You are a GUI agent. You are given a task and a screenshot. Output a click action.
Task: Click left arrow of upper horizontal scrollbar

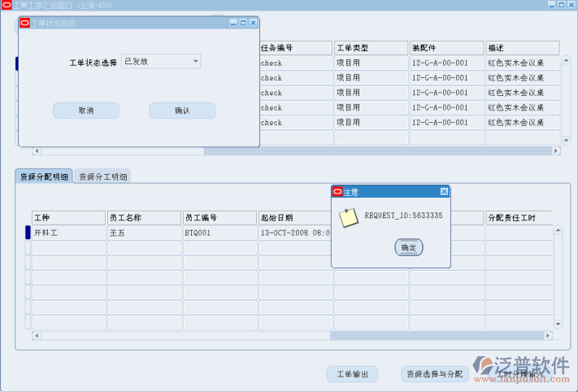(x=36, y=150)
